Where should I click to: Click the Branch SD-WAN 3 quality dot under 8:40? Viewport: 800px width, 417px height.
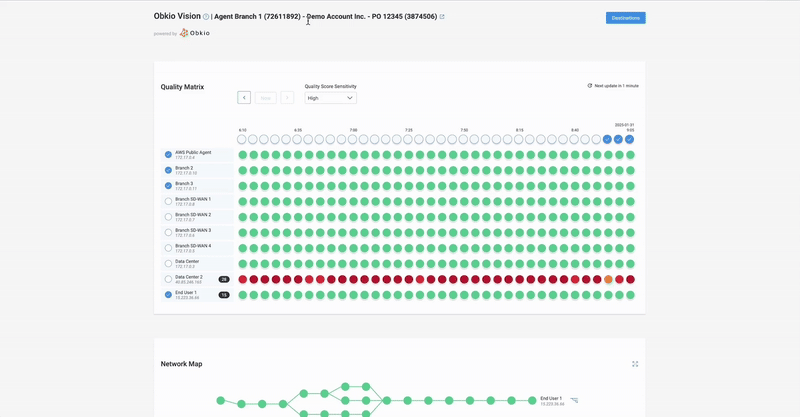pos(575,233)
